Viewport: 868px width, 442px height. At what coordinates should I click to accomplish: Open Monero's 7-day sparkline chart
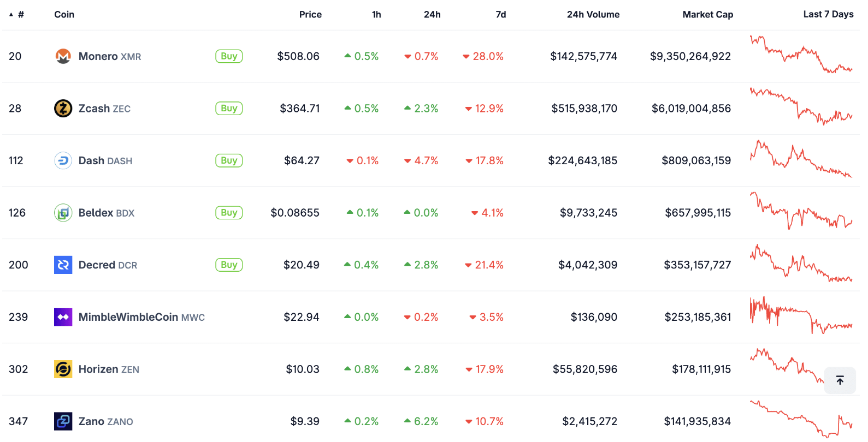(801, 55)
